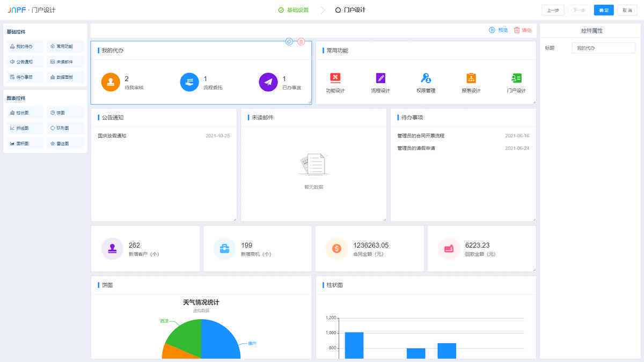Click the 6223.23 回款金额 value

(x=478, y=246)
